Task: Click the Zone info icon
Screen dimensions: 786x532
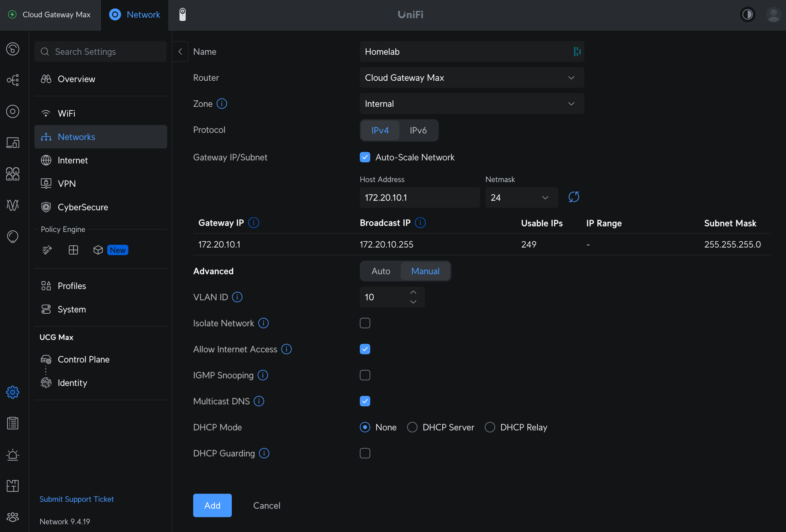Action: (222, 104)
